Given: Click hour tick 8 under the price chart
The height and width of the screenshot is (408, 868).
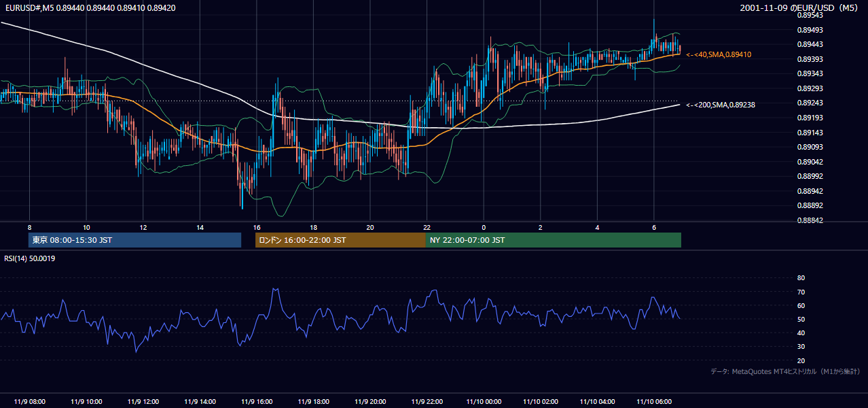Looking at the screenshot, I should click(30, 227).
